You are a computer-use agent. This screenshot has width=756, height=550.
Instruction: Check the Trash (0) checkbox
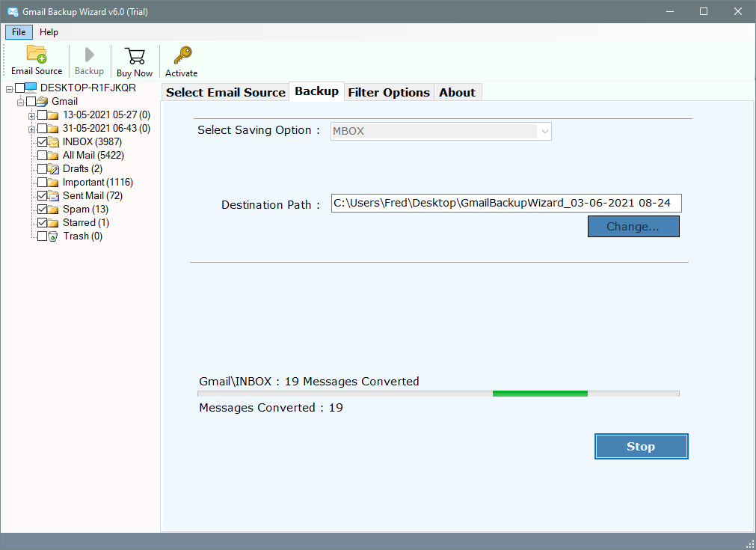(x=42, y=236)
